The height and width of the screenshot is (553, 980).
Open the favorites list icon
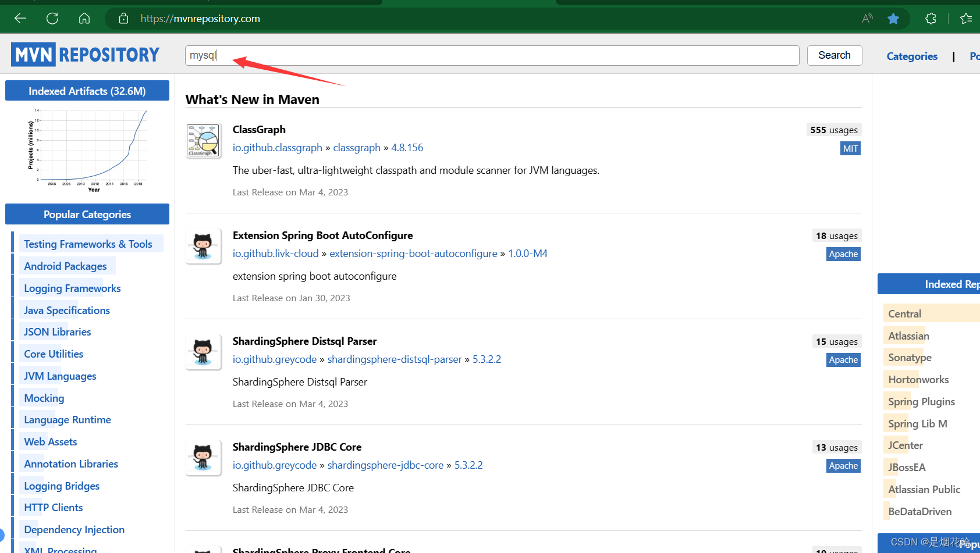pos(966,19)
